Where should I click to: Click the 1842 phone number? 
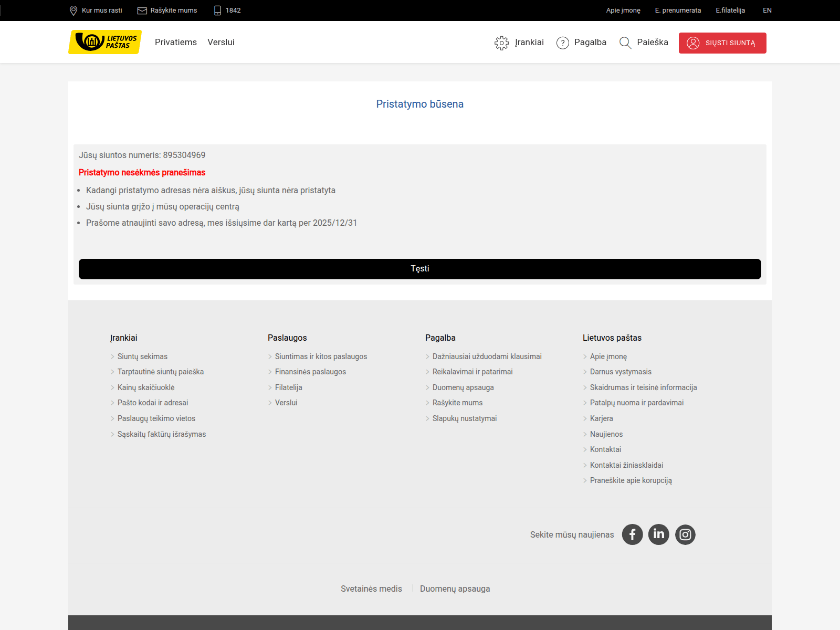pyautogui.click(x=233, y=10)
